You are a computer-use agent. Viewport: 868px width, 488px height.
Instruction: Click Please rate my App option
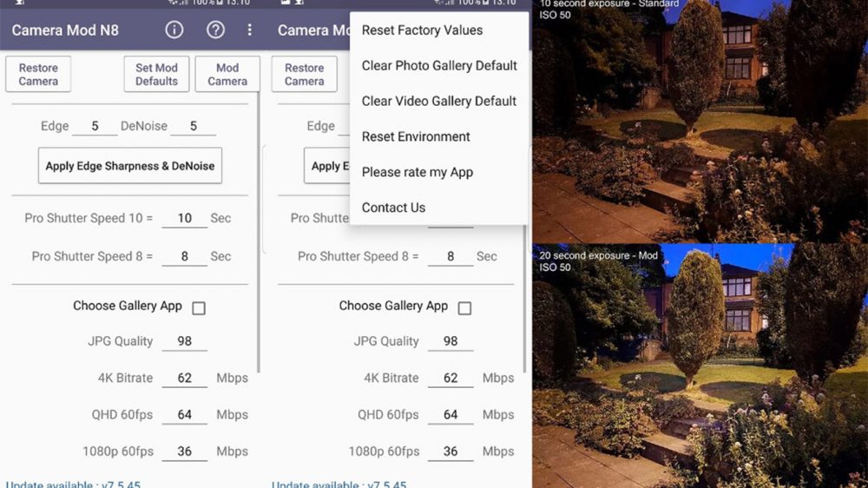(418, 172)
